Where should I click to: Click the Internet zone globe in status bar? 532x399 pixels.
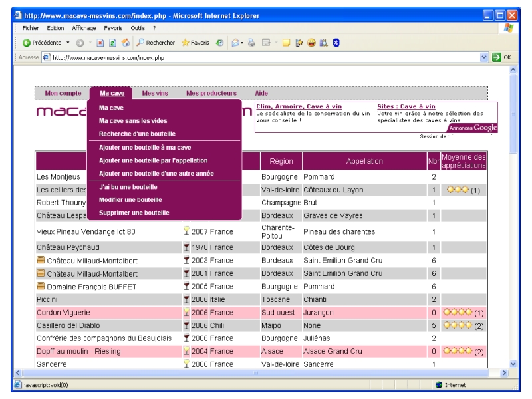[x=439, y=385]
